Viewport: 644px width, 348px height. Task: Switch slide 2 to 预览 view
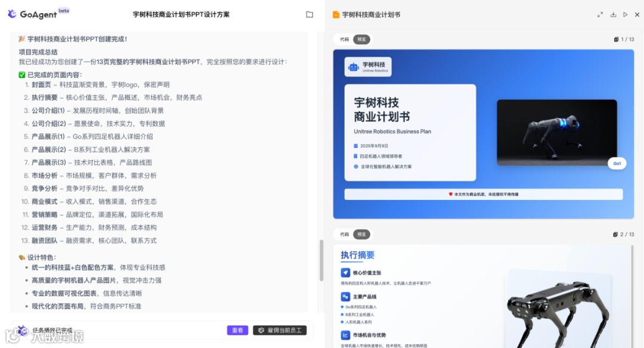[361, 235]
